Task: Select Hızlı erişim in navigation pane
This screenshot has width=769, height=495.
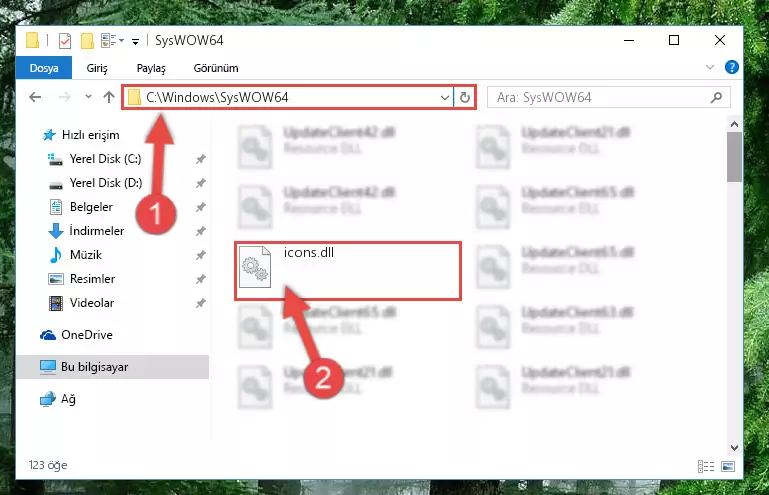Action: (x=91, y=135)
